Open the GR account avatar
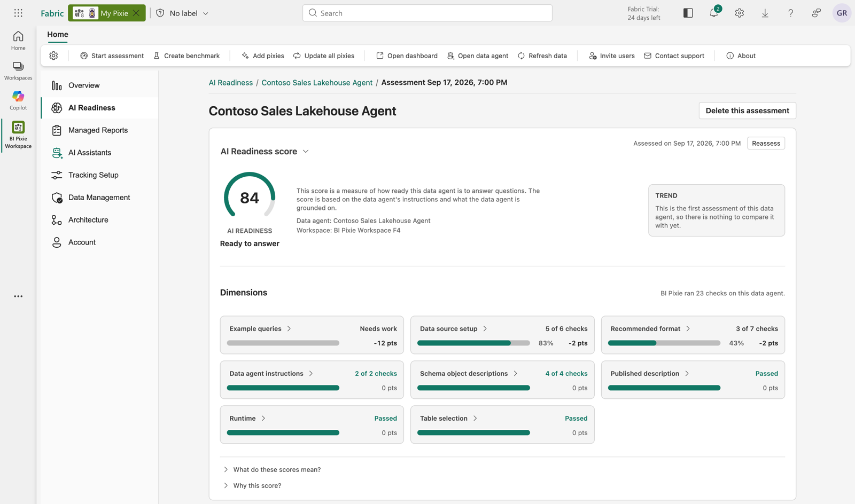Image resolution: width=855 pixels, height=504 pixels. point(842,13)
